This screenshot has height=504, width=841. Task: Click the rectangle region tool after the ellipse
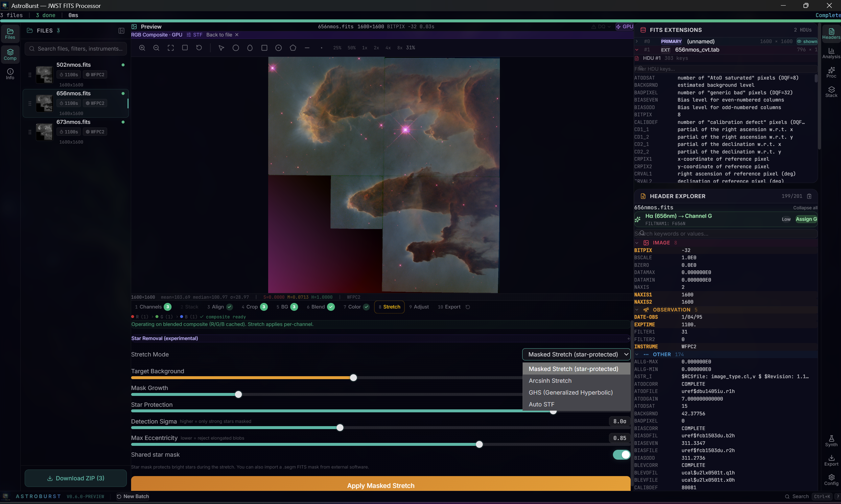pos(264,48)
